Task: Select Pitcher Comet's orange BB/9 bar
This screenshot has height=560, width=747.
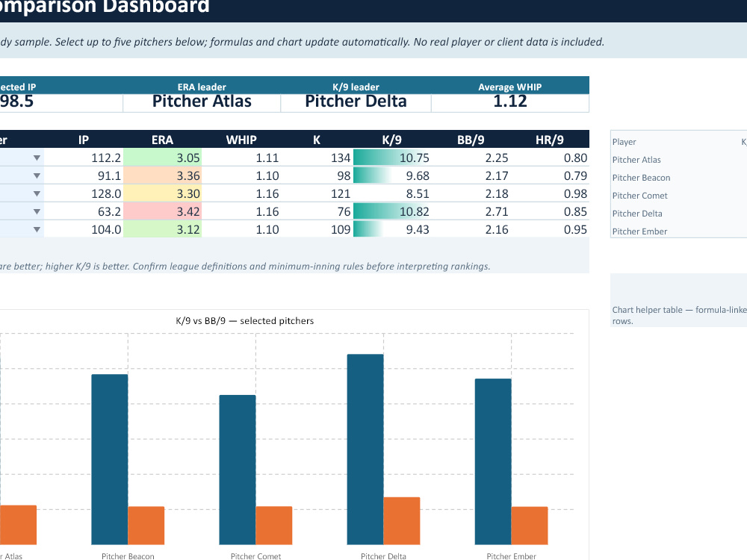Action: (x=274, y=525)
